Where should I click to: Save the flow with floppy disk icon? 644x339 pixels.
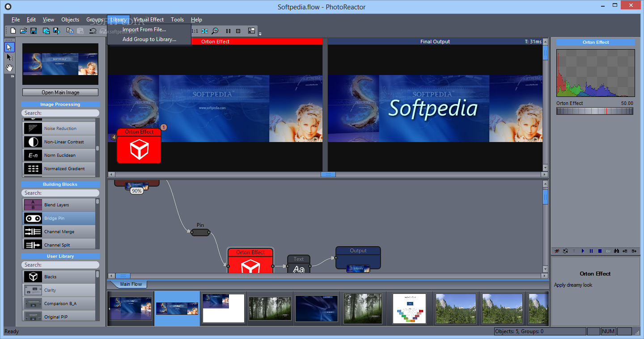pyautogui.click(x=34, y=31)
